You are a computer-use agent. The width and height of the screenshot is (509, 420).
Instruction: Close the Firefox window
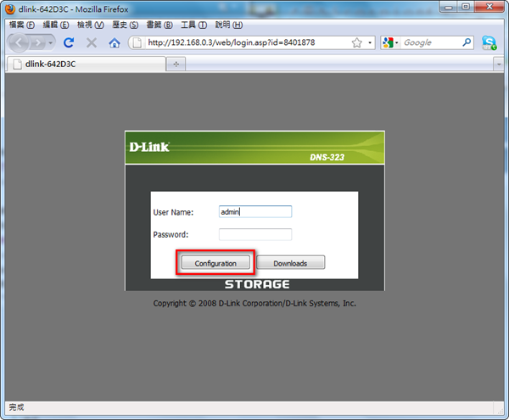click(x=489, y=7)
